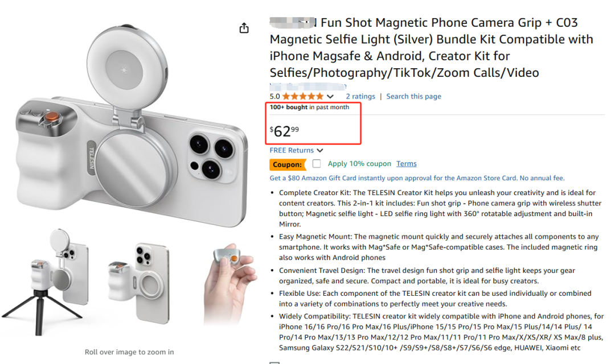Open the coupon Terms link
The width and height of the screenshot is (615, 364).
coord(407,163)
